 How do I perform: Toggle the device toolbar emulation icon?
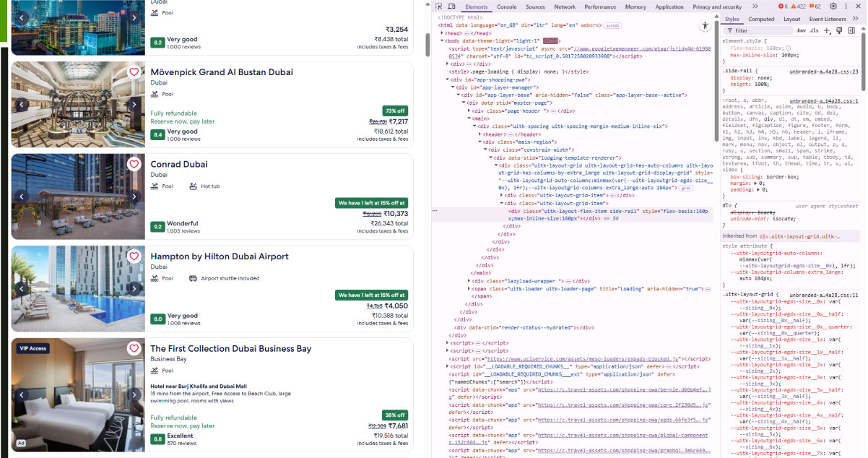(x=452, y=6)
